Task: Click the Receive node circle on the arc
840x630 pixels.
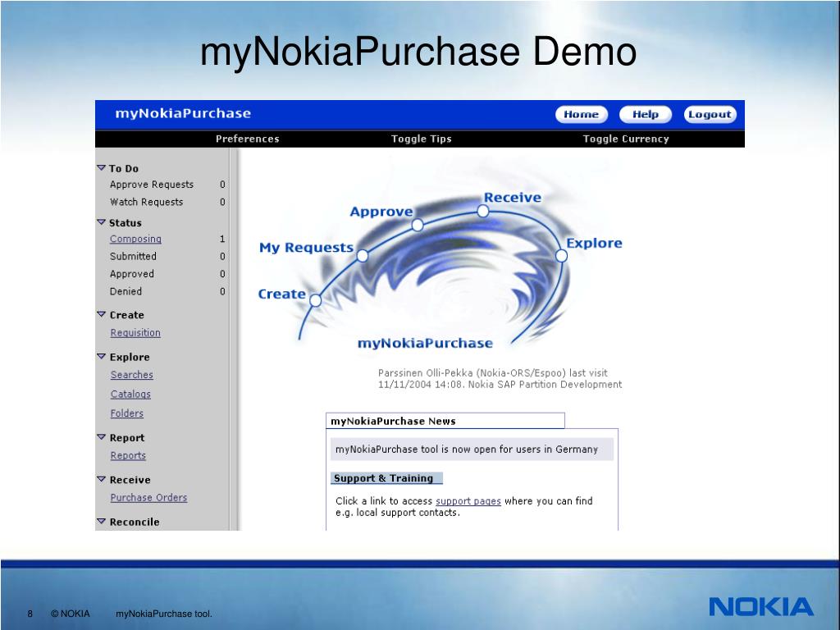Action: 482,212
